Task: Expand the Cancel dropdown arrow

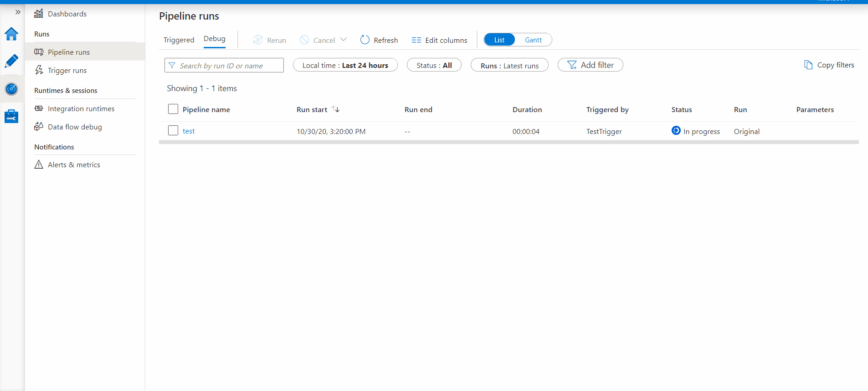Action: 344,40
